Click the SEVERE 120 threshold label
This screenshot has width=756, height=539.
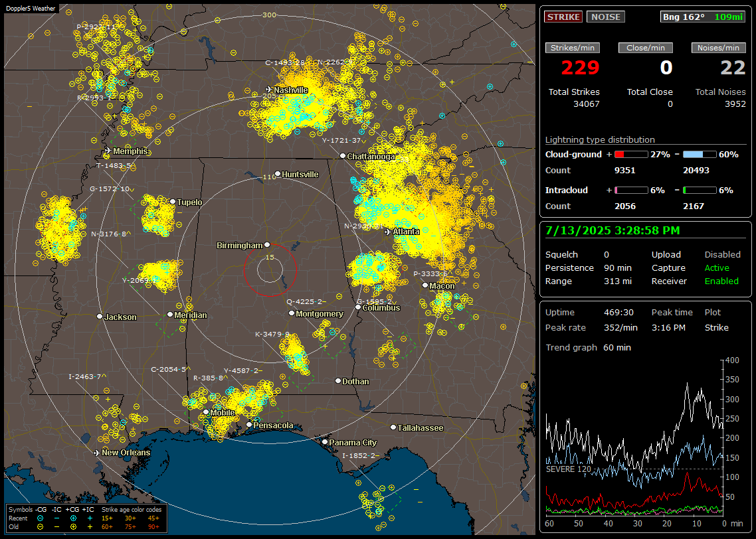pos(569,469)
